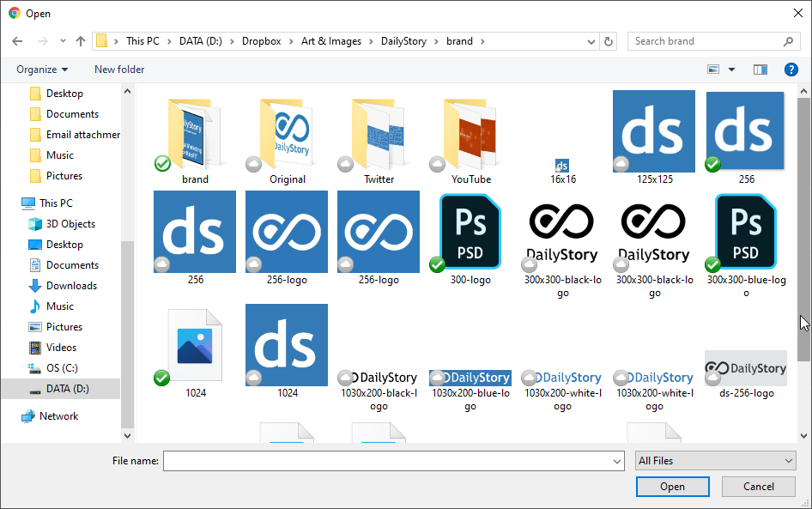Select the 125x125 ds image
Viewport: 812px width, 509px height.
click(x=654, y=137)
